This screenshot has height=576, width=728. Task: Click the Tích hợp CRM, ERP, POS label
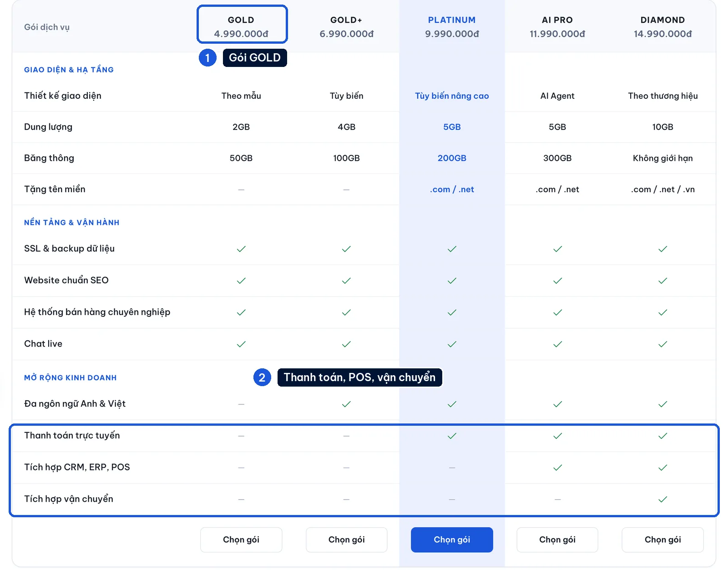tap(77, 467)
